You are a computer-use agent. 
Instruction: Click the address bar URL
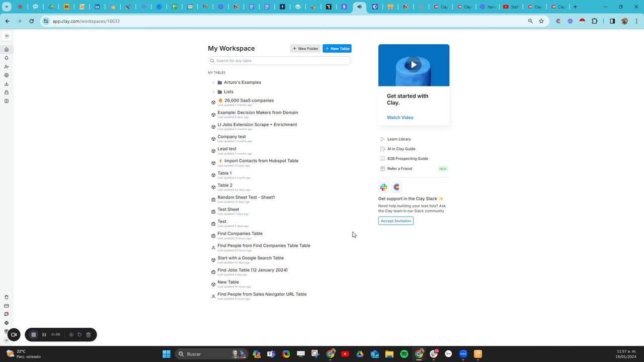[x=86, y=21]
